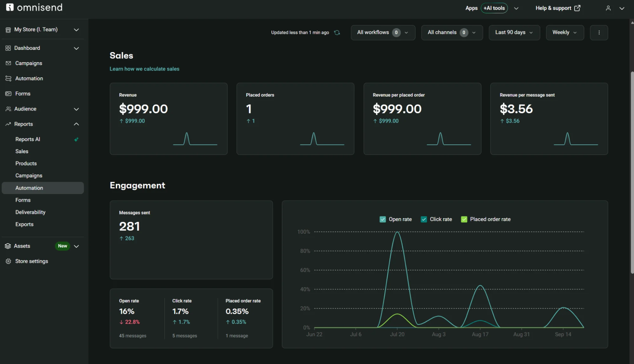Click the Reports AI sparkle icon
The height and width of the screenshot is (364, 634).
coord(76,140)
